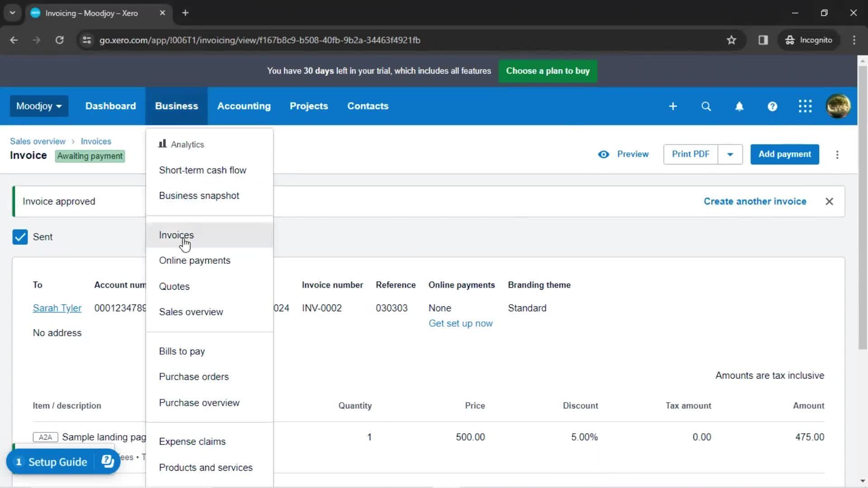The width and height of the screenshot is (868, 488).
Task: Close the Invoicing Xero tab
Action: coord(162,13)
